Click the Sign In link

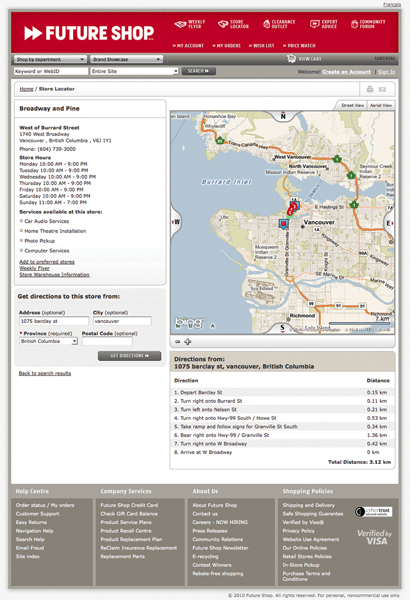coord(386,72)
